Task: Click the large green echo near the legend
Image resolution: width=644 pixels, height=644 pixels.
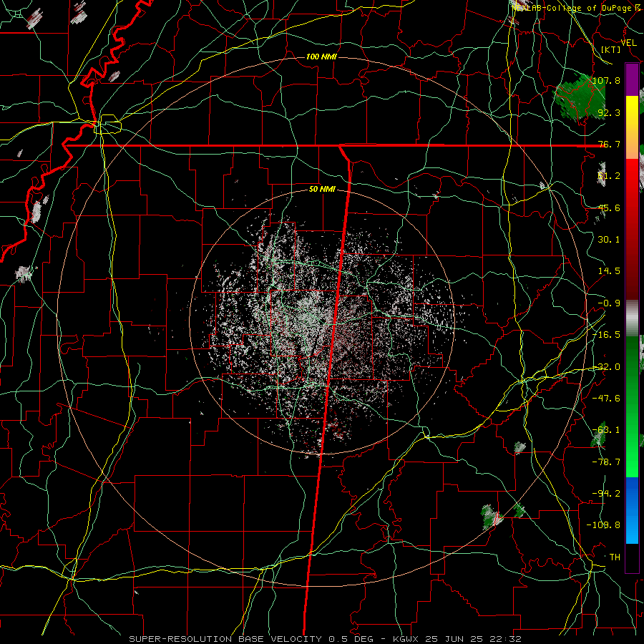Action: pos(580,99)
